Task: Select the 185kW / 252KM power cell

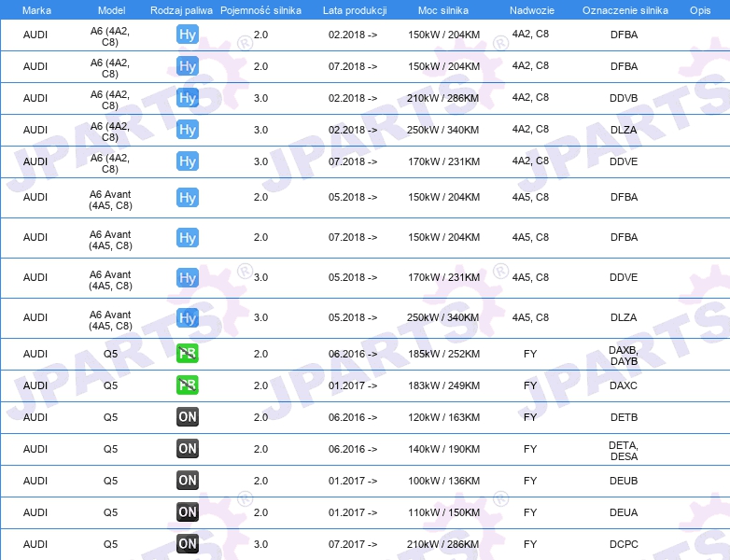Action: coord(443,354)
